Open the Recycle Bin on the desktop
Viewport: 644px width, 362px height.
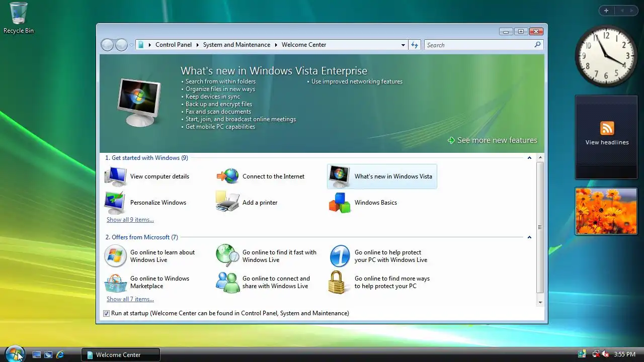click(19, 18)
